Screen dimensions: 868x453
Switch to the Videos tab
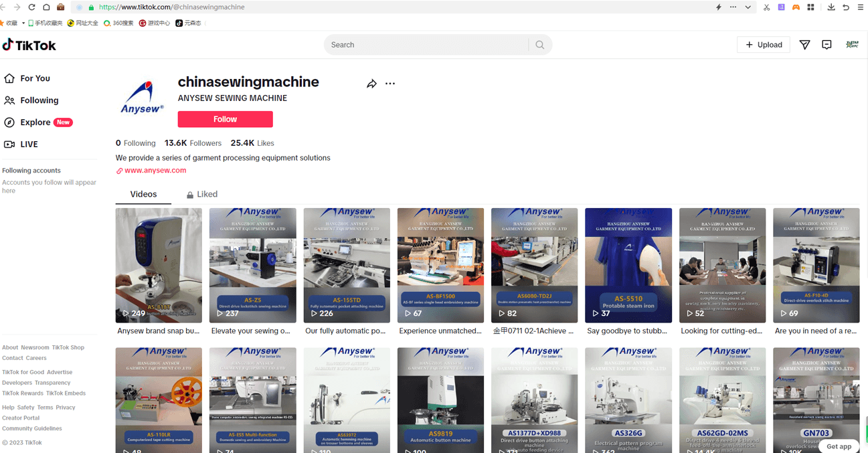tap(143, 194)
